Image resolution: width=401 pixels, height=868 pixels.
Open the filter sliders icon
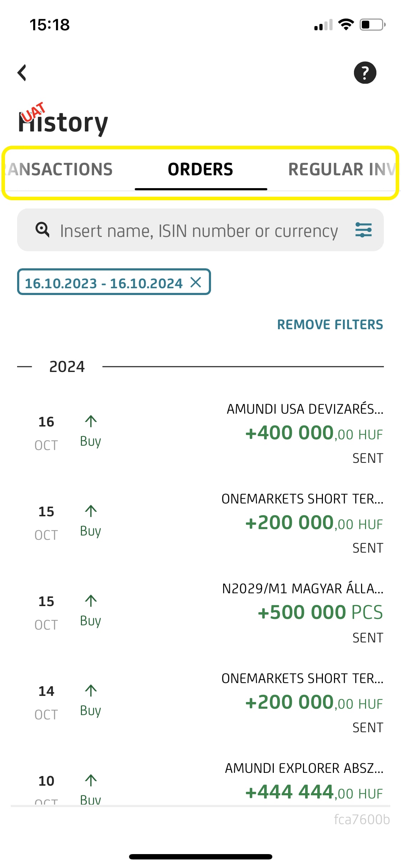pyautogui.click(x=363, y=230)
